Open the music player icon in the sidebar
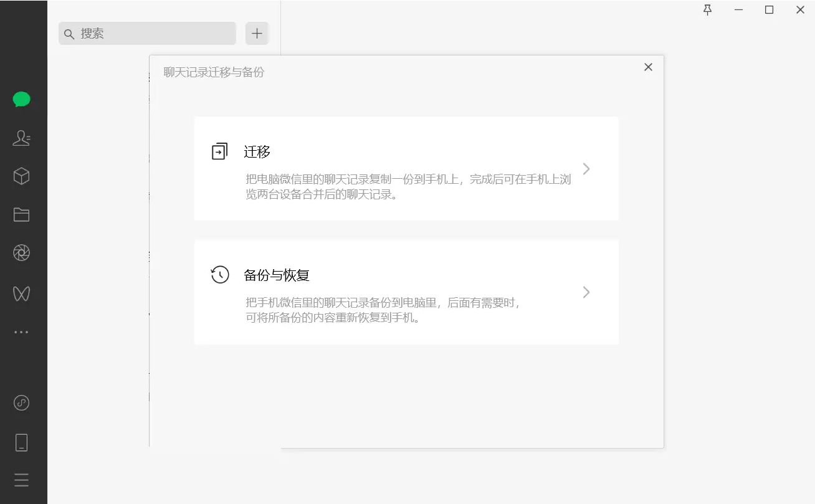The image size is (815, 504). coord(21,402)
